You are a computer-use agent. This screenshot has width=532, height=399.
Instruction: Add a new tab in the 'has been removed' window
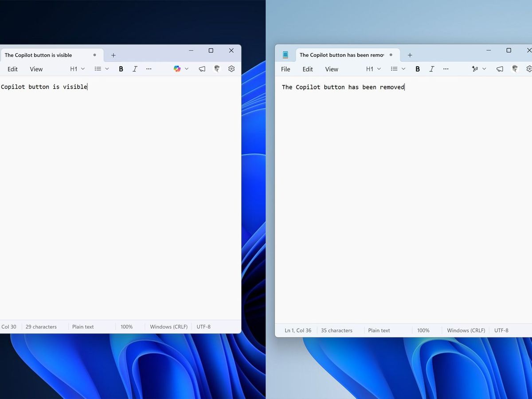[410, 55]
